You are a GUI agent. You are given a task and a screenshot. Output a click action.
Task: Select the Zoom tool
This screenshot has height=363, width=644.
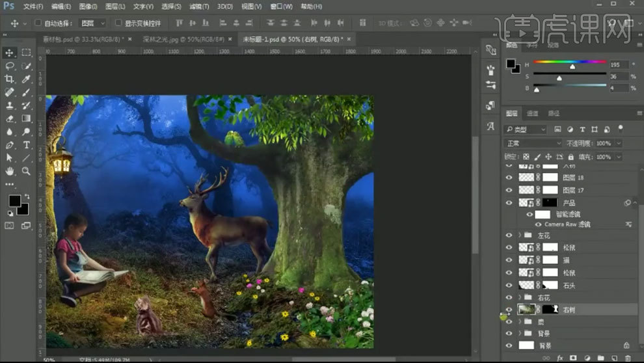(26, 171)
